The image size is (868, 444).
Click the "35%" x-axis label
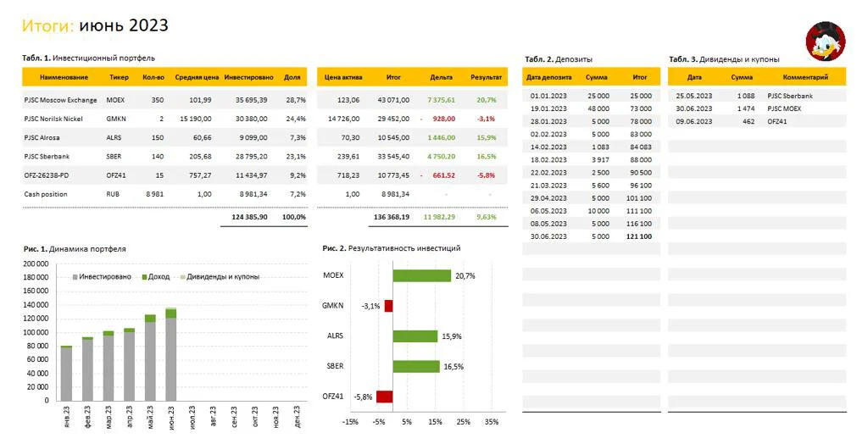492,422
